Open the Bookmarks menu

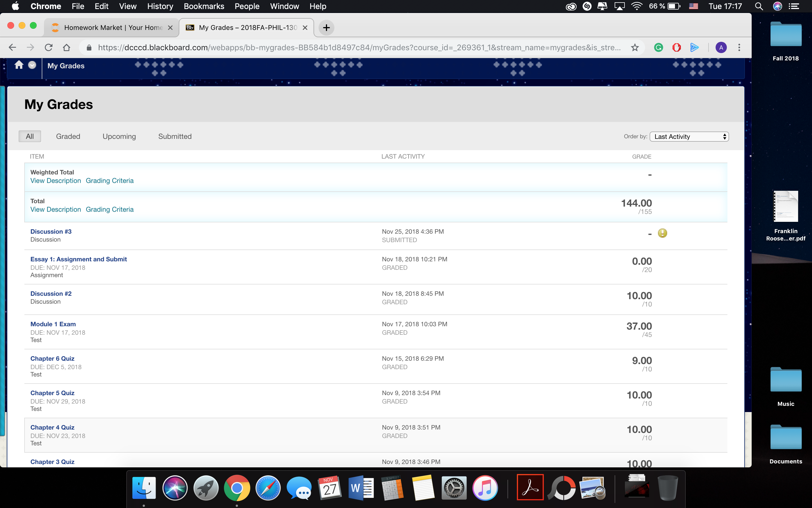204,6
